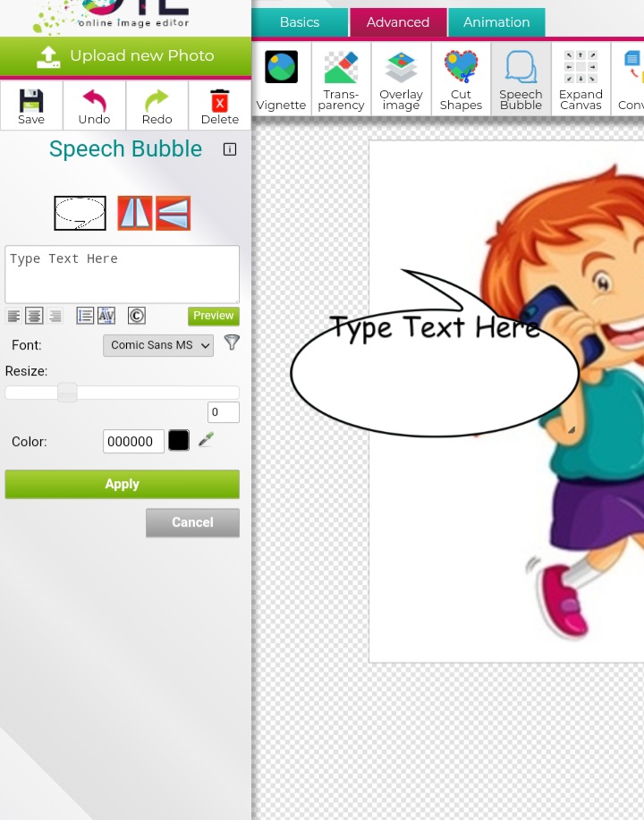This screenshot has width=644, height=820.
Task: Click the black color swatch
Action: tap(179, 440)
